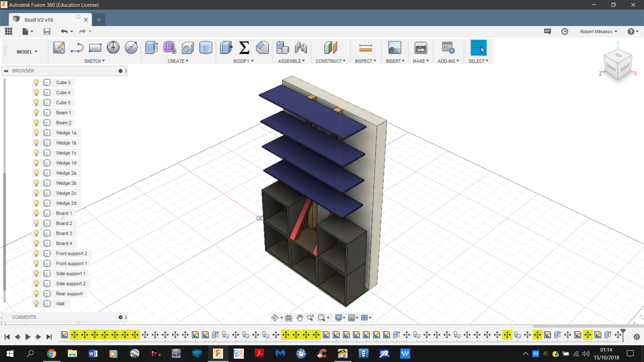Toggle visibility bulb for Wall
The width and height of the screenshot is (644, 362).
pos(36,304)
